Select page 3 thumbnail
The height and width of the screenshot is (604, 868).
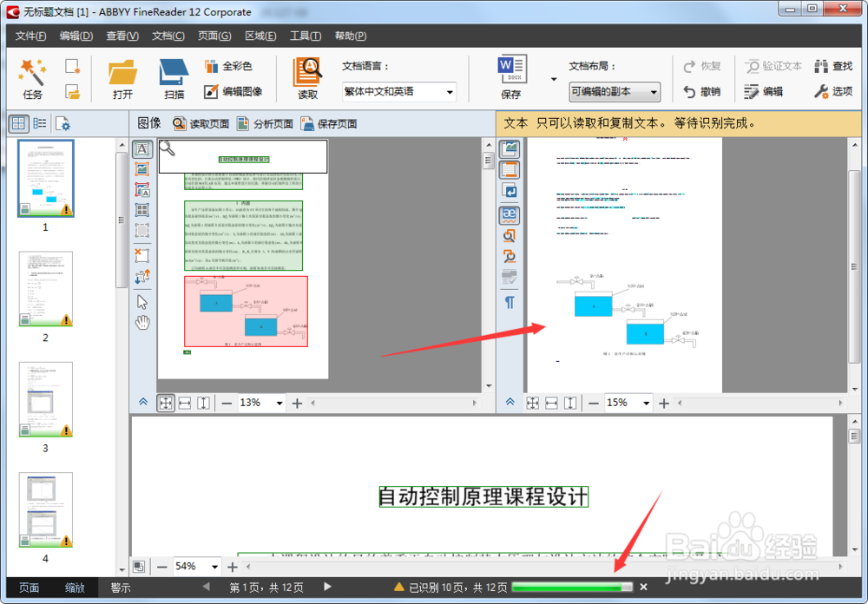pyautogui.click(x=45, y=400)
